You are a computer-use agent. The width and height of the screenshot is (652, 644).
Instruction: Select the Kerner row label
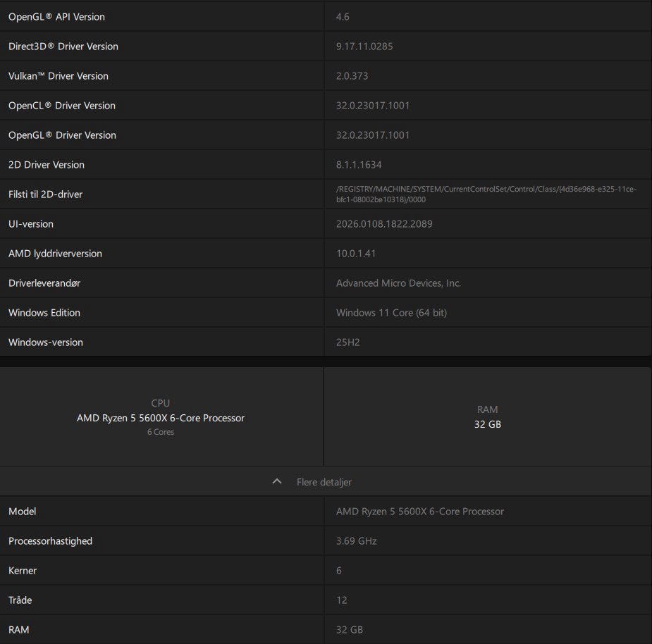[x=23, y=571]
